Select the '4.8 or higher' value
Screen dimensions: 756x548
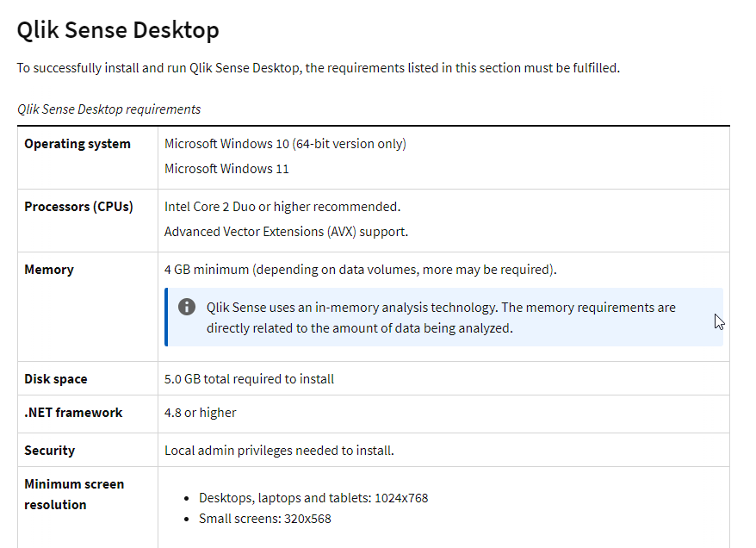[201, 413]
